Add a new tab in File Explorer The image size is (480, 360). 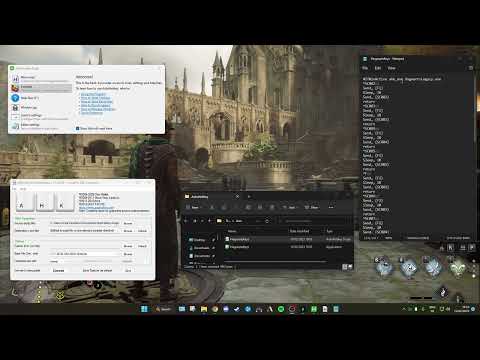(x=249, y=197)
